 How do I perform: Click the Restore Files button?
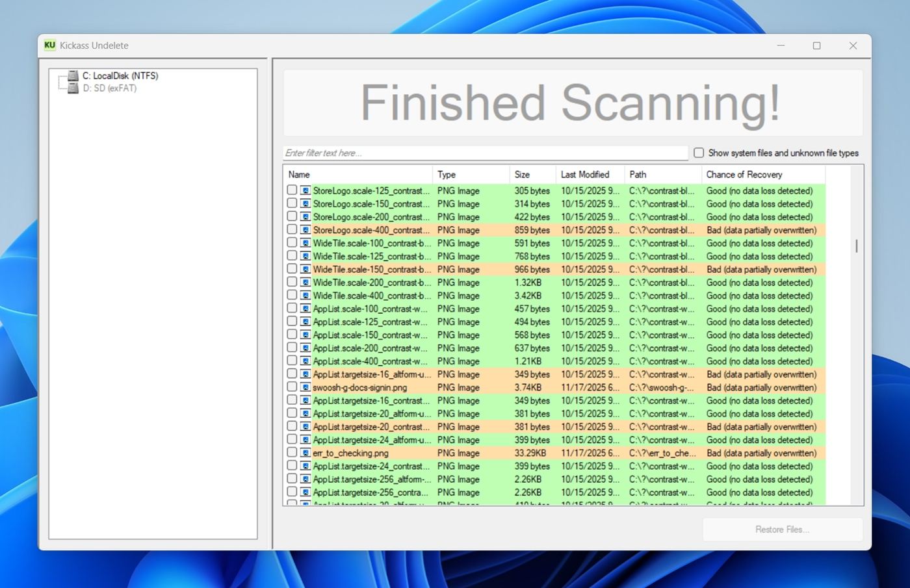[x=782, y=529]
